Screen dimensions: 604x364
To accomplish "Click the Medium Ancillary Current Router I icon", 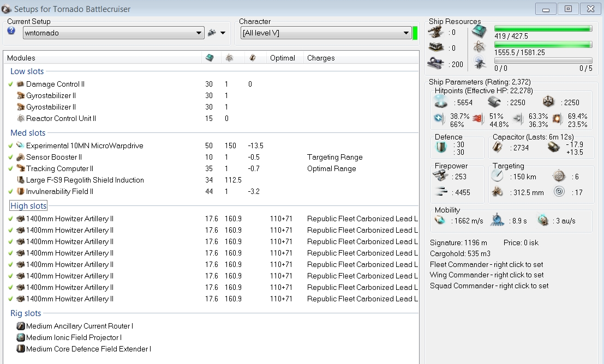I will coord(21,326).
